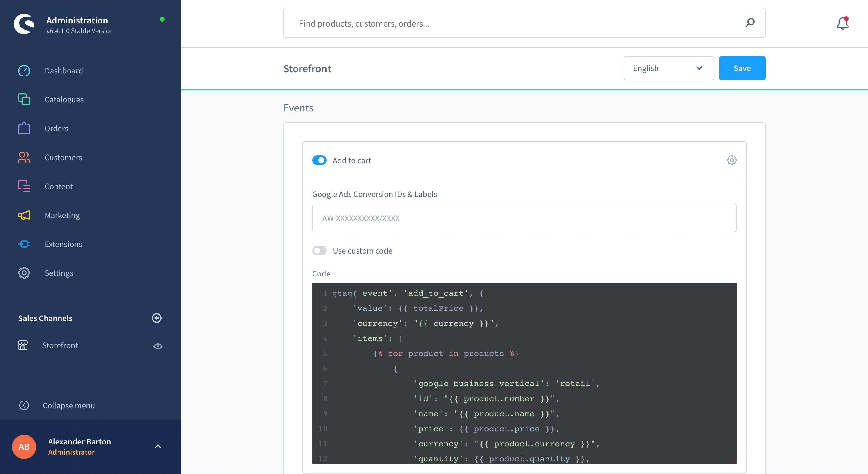The height and width of the screenshot is (474, 868).
Task: Click the Storefront page title
Action: point(307,69)
